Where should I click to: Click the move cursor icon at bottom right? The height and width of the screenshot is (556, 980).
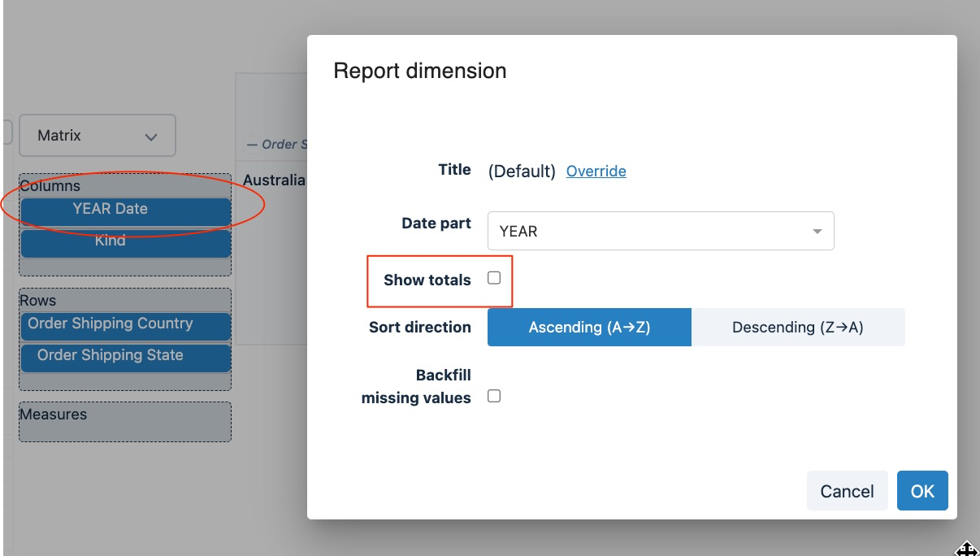click(x=967, y=549)
